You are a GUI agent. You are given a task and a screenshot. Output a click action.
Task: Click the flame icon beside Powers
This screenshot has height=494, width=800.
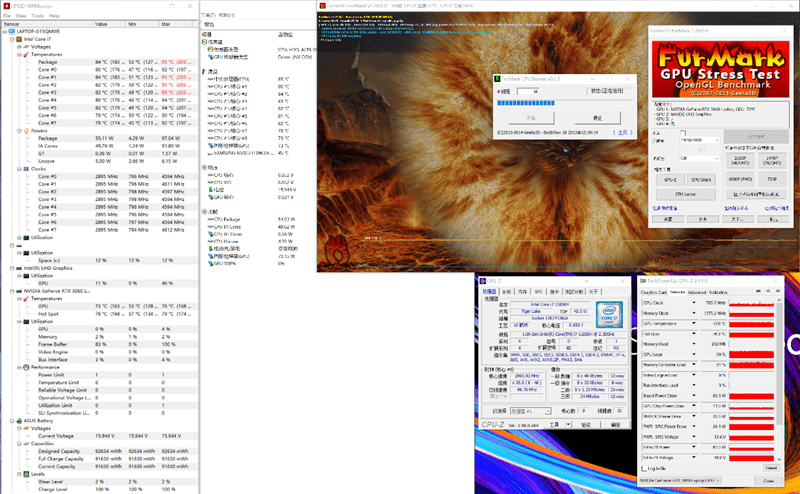click(26, 131)
